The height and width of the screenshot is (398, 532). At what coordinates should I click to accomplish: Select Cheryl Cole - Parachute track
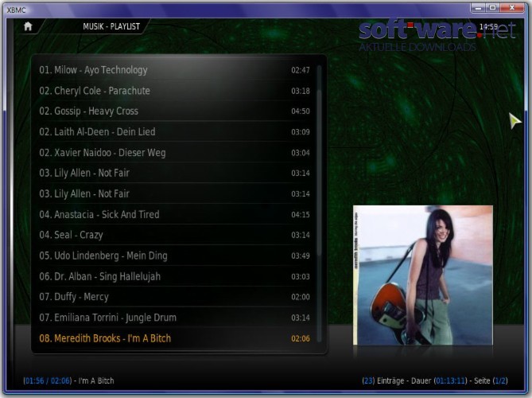174,91
